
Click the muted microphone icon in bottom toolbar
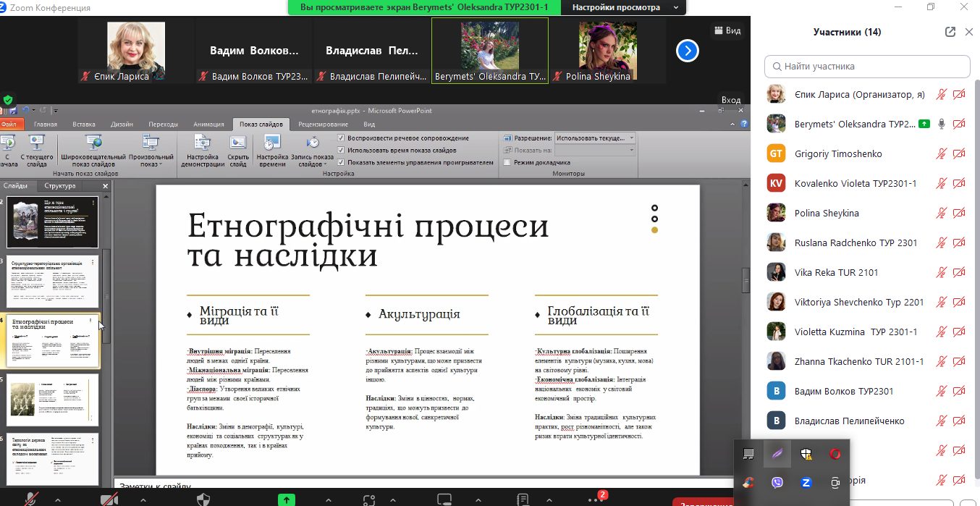point(31,499)
